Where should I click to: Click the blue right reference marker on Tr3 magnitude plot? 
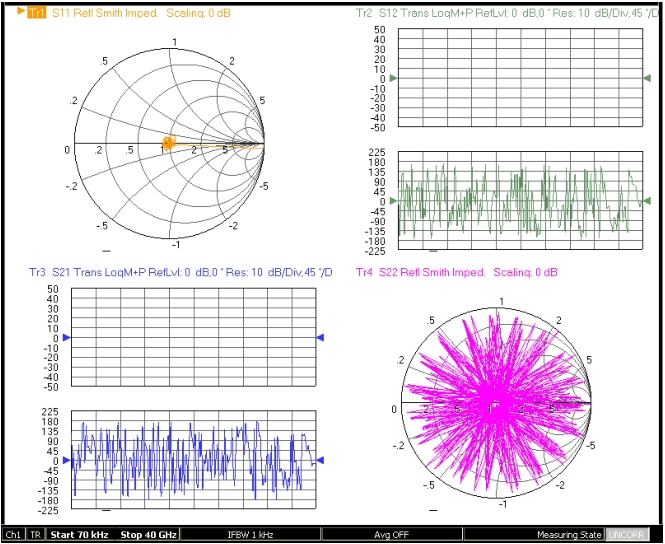point(320,338)
